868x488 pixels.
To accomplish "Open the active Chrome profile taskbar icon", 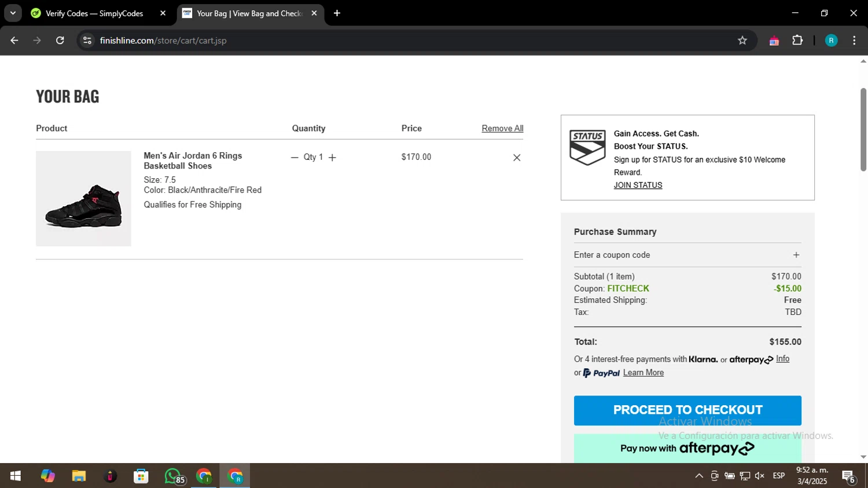I will [235, 476].
